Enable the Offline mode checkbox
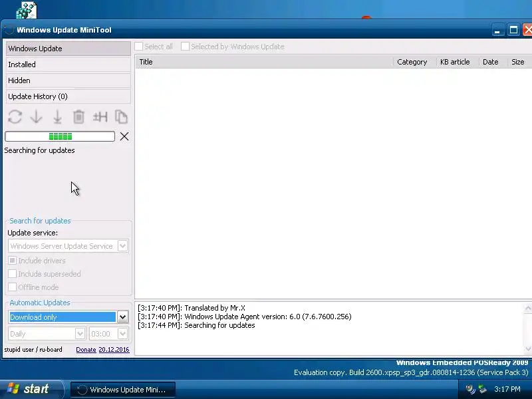Screen dimensions: 532x399 (x=12, y=287)
